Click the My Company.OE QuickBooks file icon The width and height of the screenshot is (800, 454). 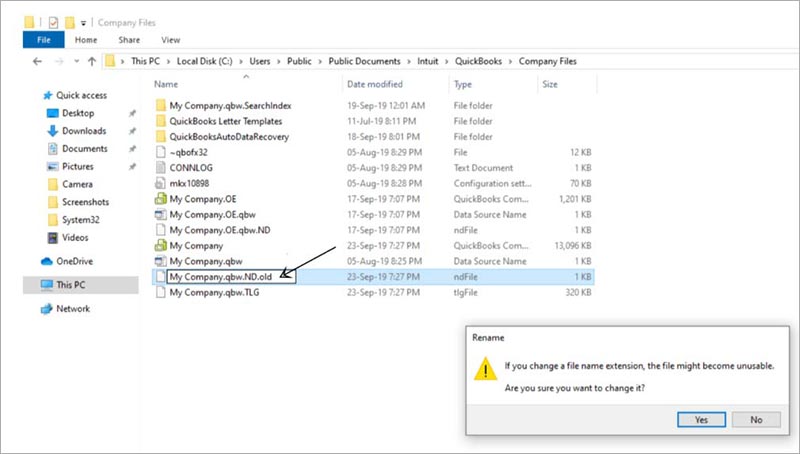pyautogui.click(x=161, y=199)
